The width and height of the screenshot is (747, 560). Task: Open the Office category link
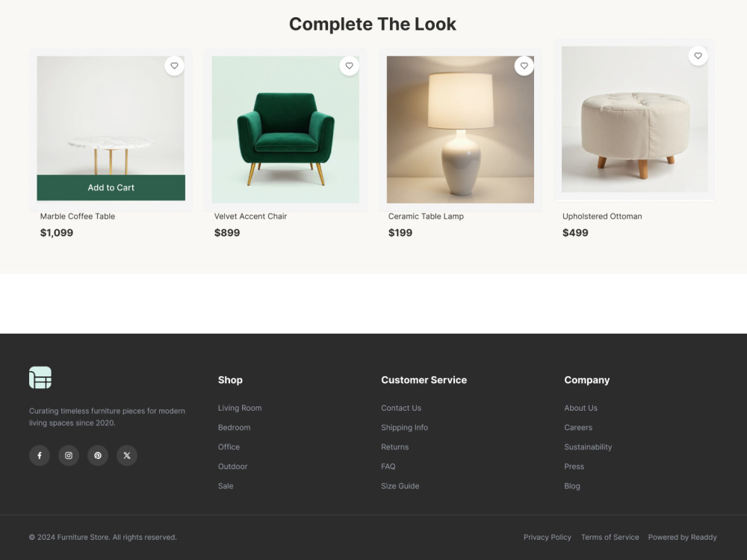pyautogui.click(x=229, y=447)
